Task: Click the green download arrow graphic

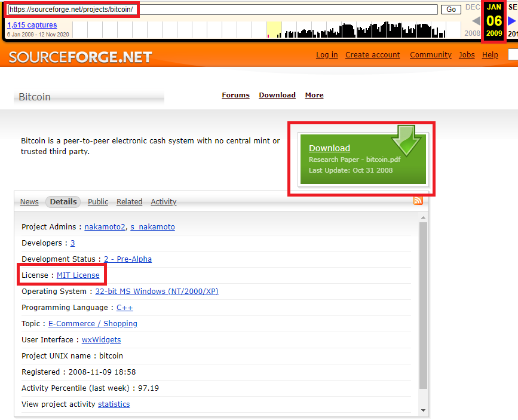Action: pyautogui.click(x=406, y=140)
